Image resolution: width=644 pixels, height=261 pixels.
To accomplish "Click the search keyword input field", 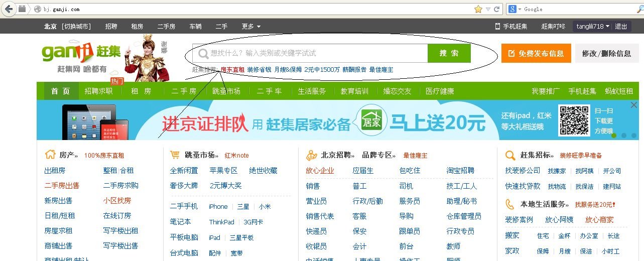I will (310, 53).
